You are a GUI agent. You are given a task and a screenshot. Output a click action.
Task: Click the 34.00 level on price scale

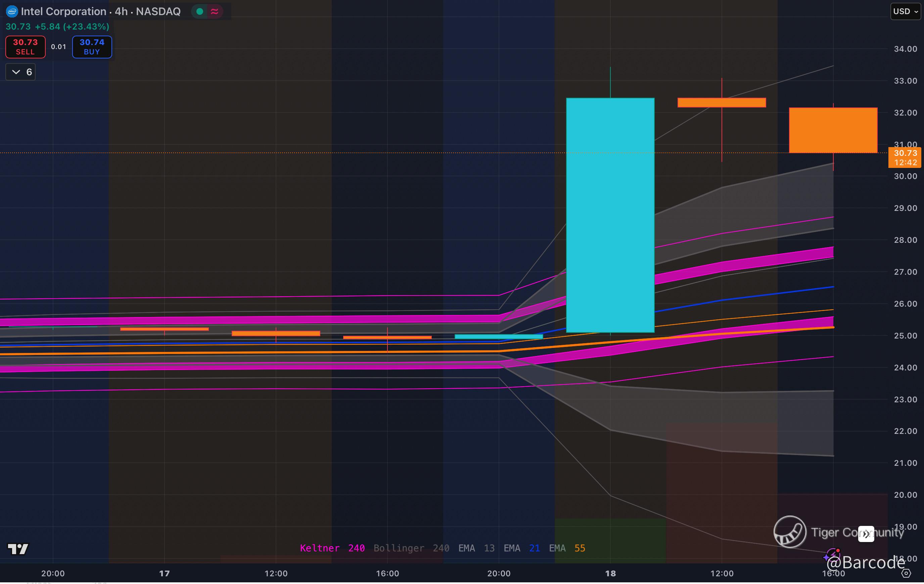coord(905,49)
